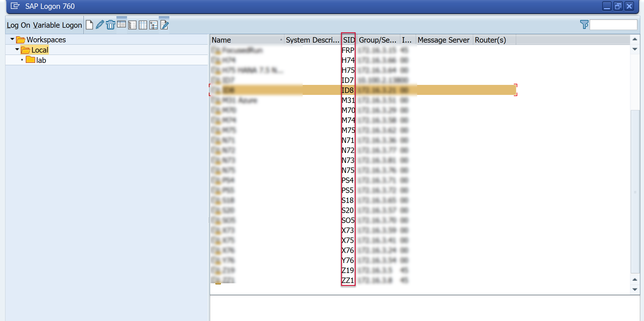
Task: Collapse the Local folder arrow
Action: [x=17, y=49]
